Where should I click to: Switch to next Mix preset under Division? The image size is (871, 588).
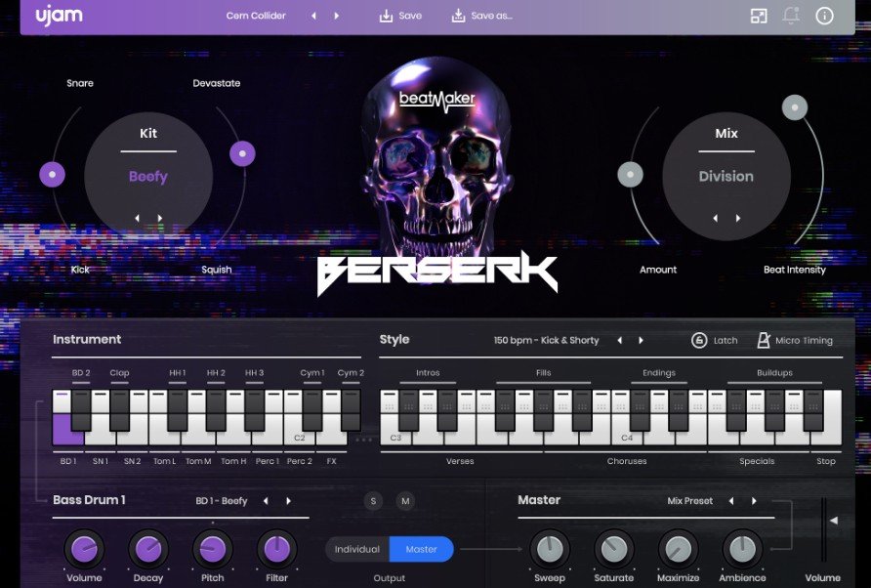pos(738,219)
